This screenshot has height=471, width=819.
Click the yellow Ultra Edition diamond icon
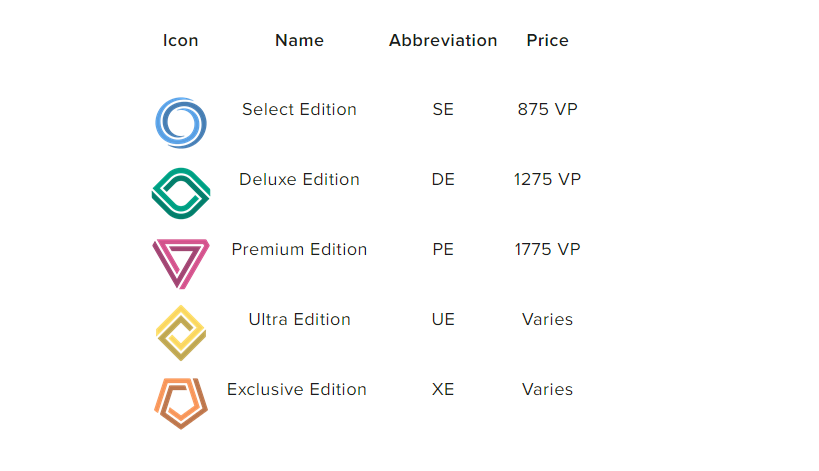181,333
